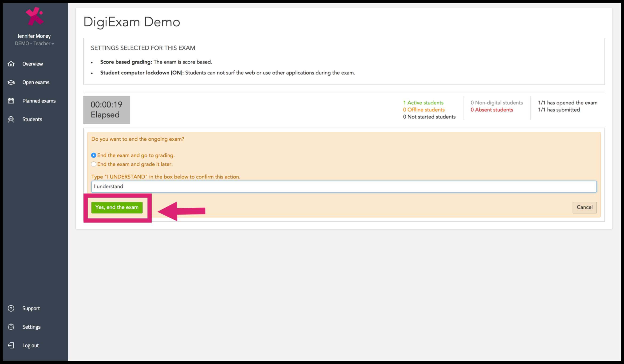The height and width of the screenshot is (364, 624).
Task: Click the 0 Non-digital students count
Action: click(x=497, y=103)
